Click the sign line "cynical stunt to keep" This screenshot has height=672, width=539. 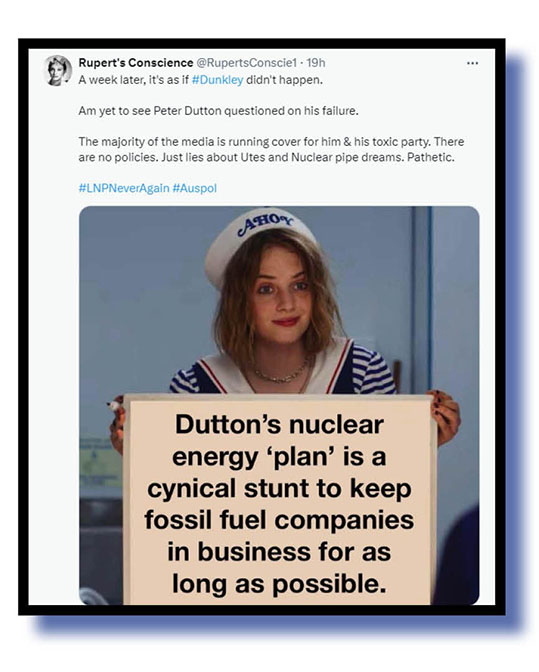coord(279,488)
